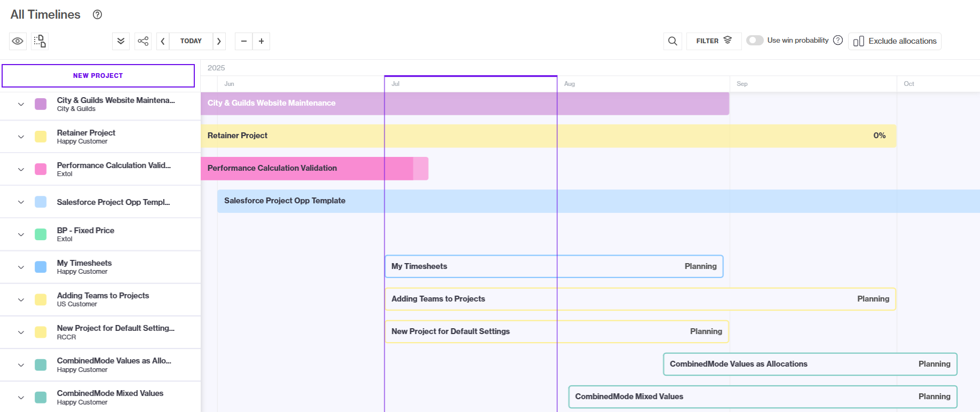
Task: Click green swatch for BP - Fixed Price
Action: [x=41, y=234]
